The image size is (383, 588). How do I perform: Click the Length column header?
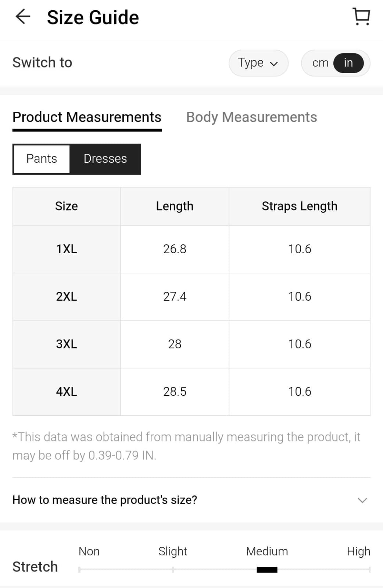(x=175, y=206)
